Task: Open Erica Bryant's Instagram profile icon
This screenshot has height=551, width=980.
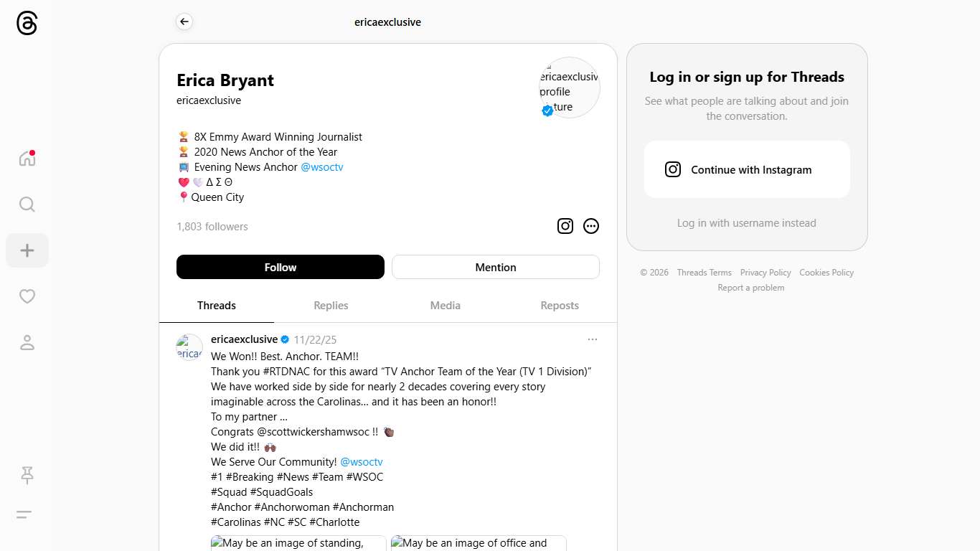Action: pos(565,226)
